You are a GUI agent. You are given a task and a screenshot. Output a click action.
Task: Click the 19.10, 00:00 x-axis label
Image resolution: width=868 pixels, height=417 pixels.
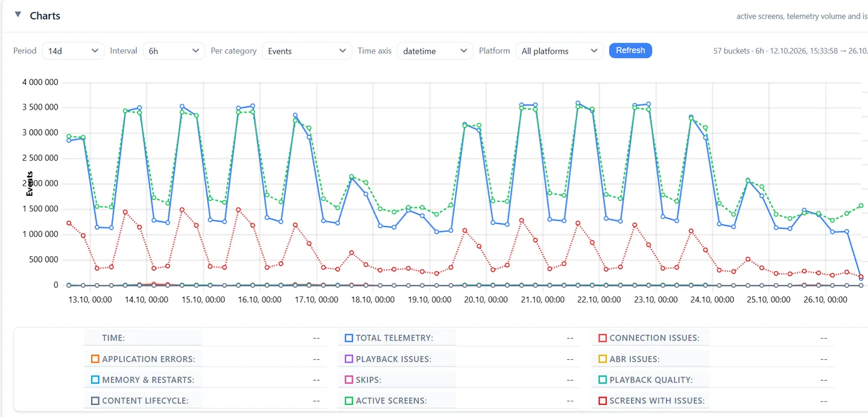429,299
